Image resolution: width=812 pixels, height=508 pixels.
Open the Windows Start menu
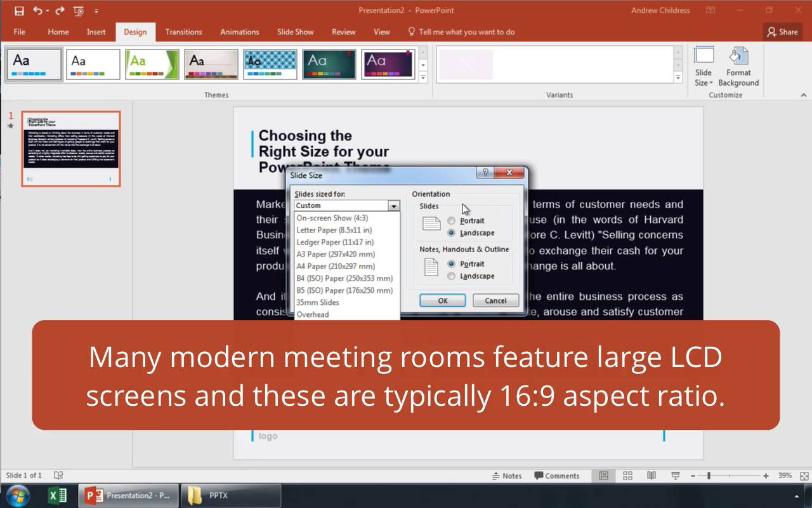pos(17,495)
